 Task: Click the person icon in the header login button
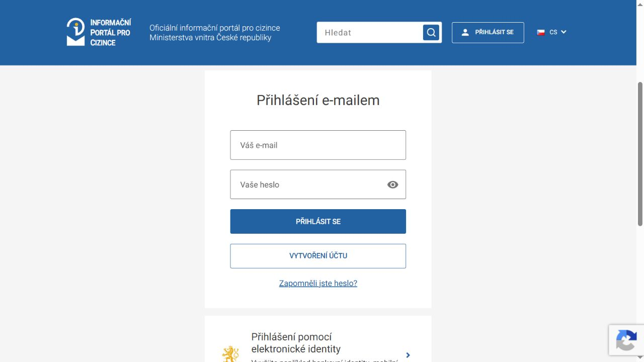(465, 32)
